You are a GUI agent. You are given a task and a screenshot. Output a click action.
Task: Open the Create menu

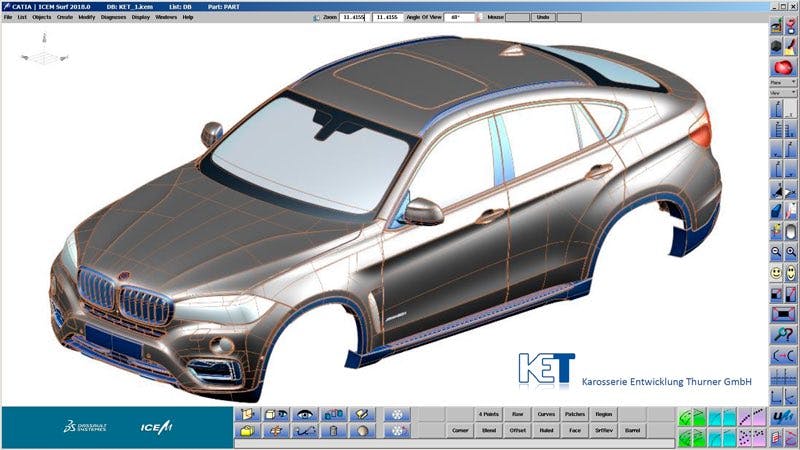(65, 17)
